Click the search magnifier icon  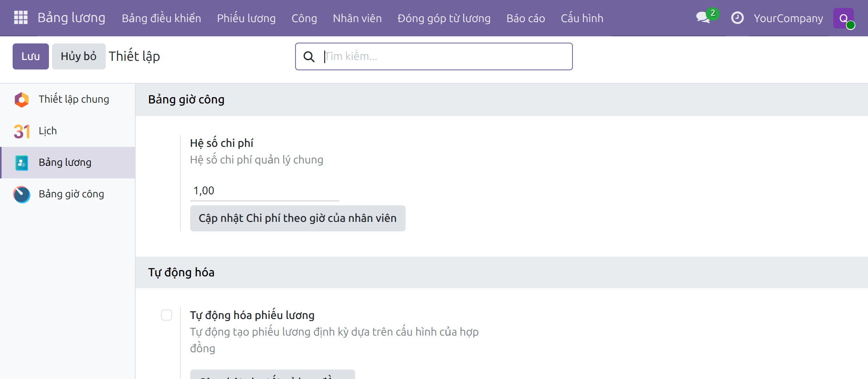point(309,56)
